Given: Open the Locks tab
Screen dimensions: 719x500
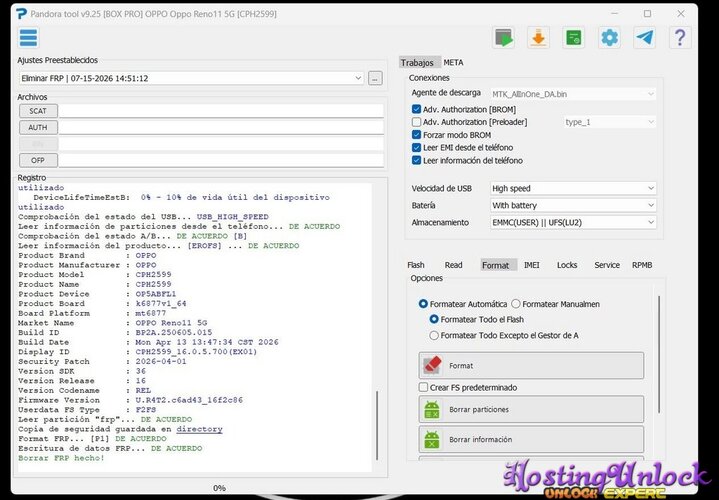Looking at the screenshot, I should click(567, 265).
